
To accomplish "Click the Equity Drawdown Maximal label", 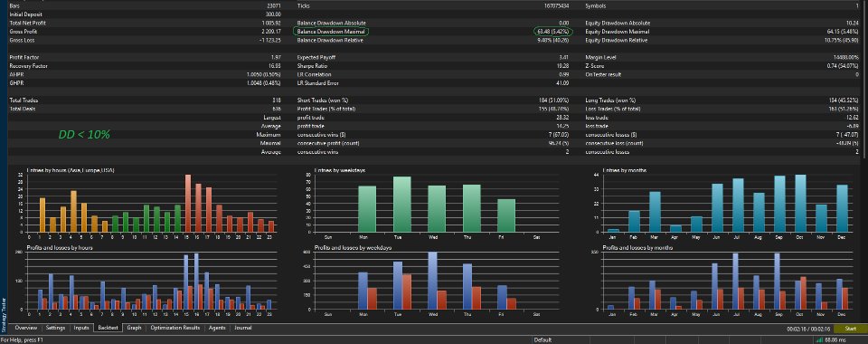I will click(617, 32).
